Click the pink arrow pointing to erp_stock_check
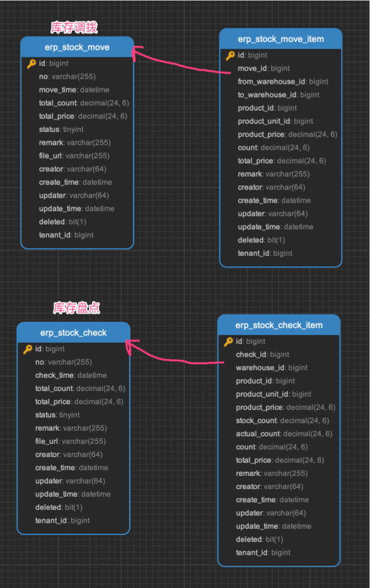This screenshot has height=588, width=370. 175,354
